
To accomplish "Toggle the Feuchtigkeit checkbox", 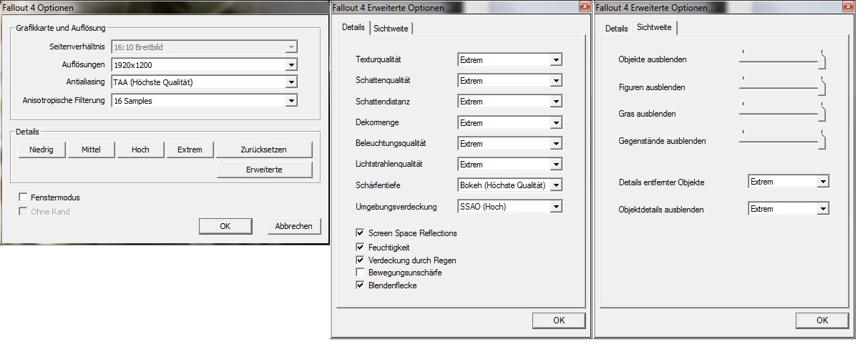I will pyautogui.click(x=360, y=247).
